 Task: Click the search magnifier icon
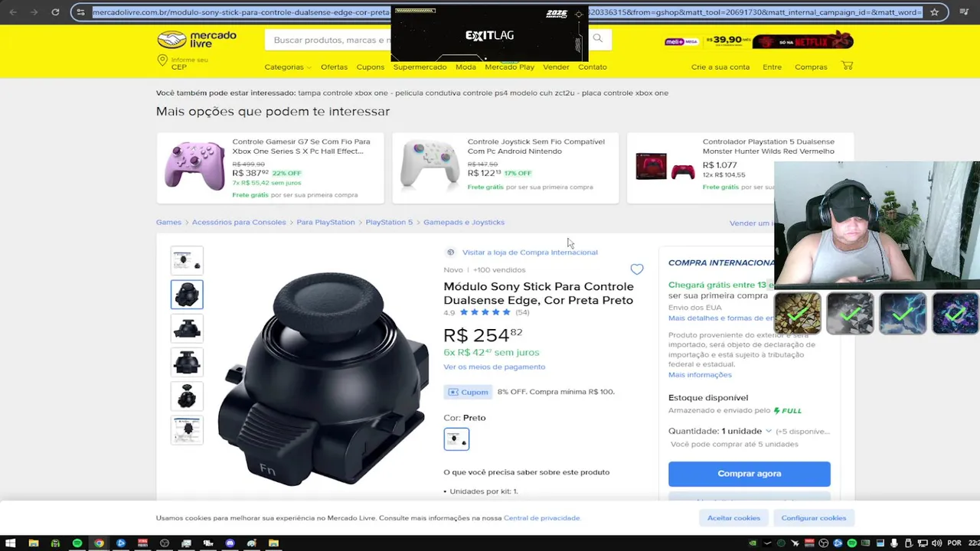[x=597, y=38]
